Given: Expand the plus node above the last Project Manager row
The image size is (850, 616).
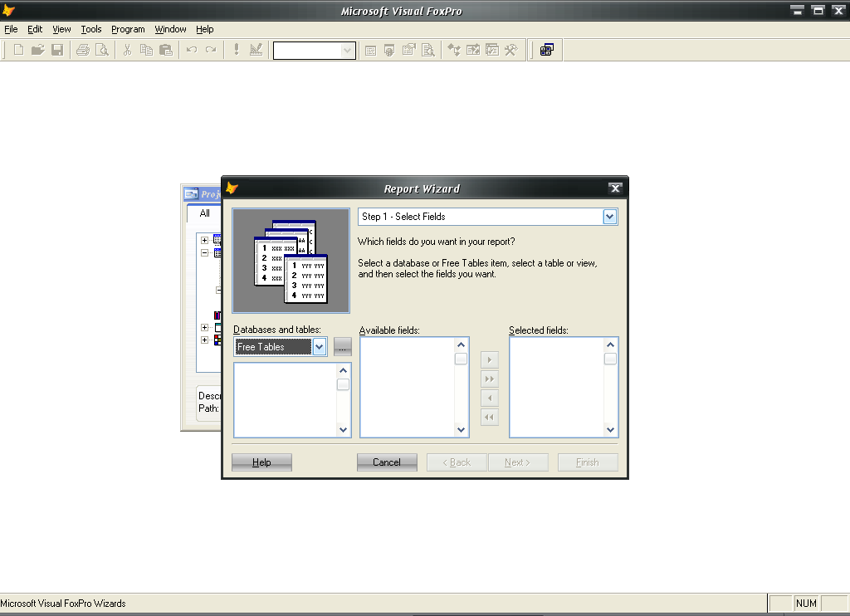Looking at the screenshot, I should pyautogui.click(x=204, y=328).
